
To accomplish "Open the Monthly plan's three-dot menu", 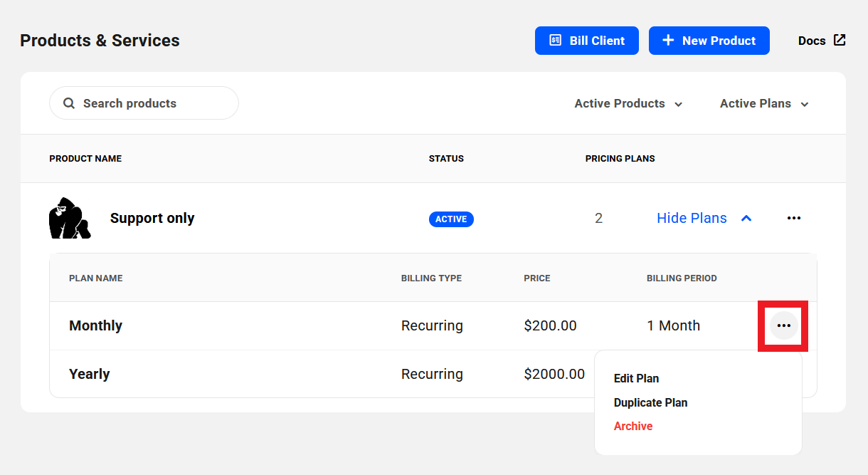I will (x=784, y=325).
